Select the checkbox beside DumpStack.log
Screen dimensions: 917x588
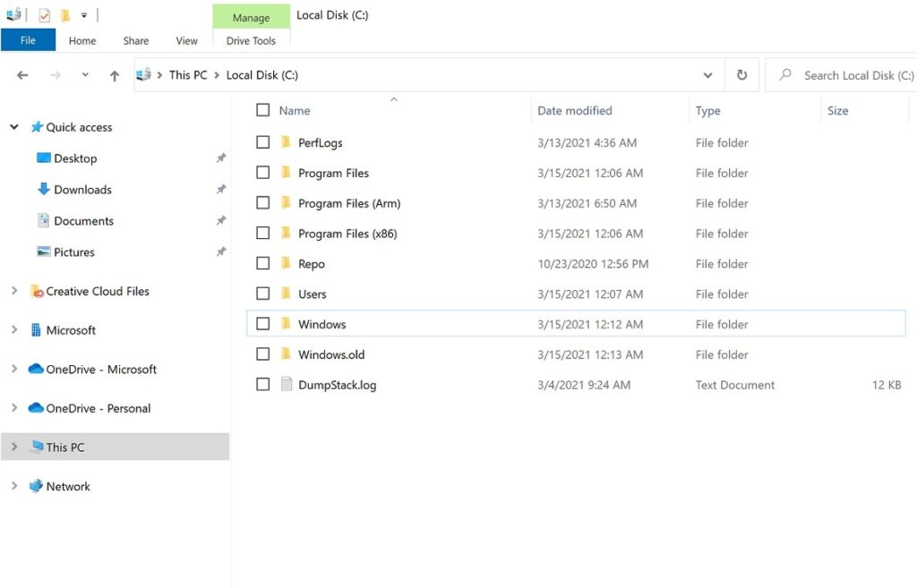pos(262,385)
